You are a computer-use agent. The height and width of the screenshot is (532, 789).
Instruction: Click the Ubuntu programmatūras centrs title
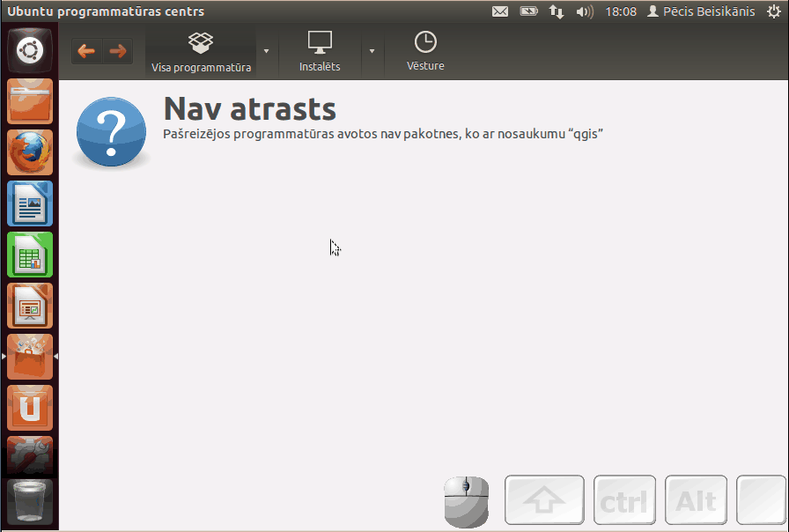tap(106, 11)
